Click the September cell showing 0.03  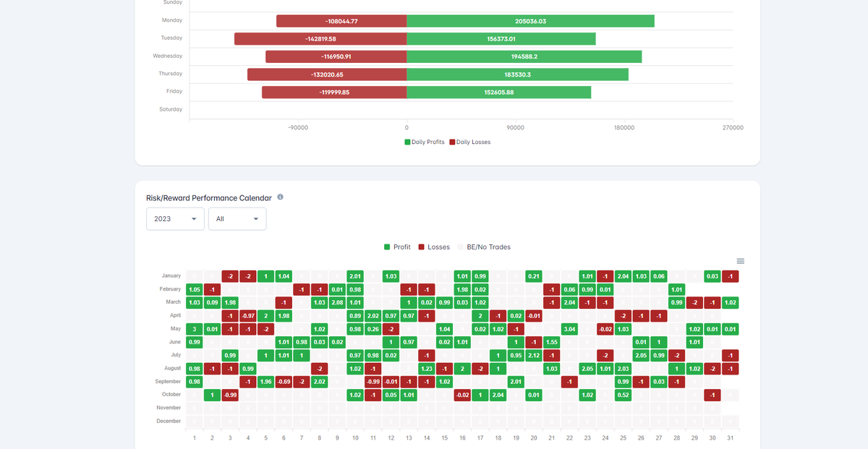click(x=659, y=382)
